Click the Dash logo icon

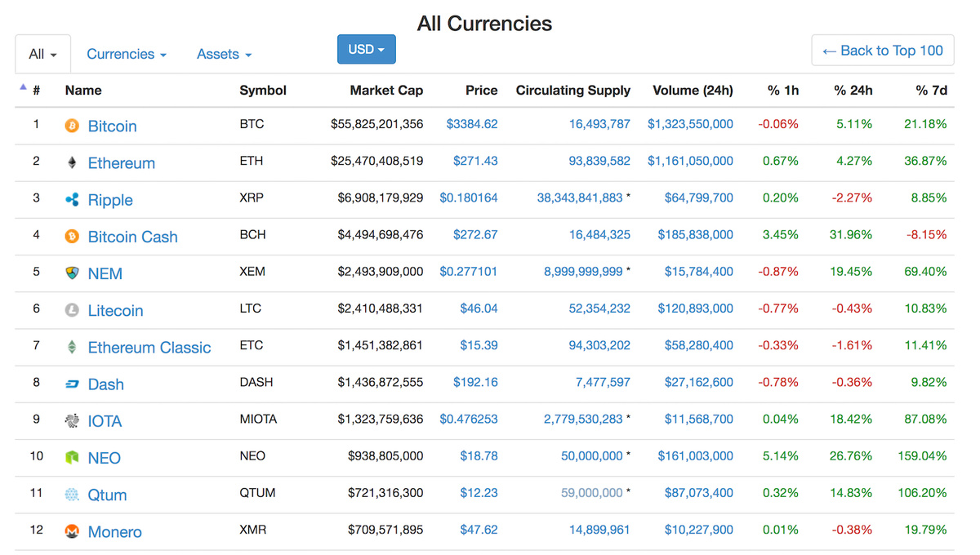(72, 384)
